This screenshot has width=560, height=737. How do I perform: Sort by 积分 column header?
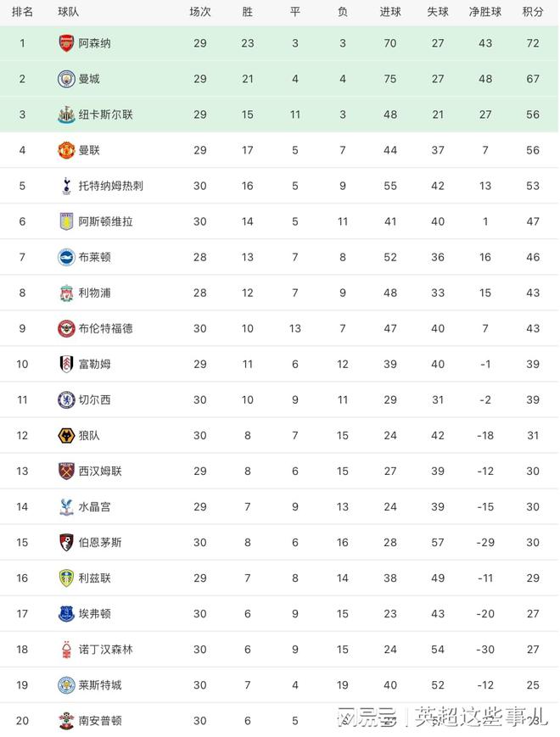[x=533, y=12]
